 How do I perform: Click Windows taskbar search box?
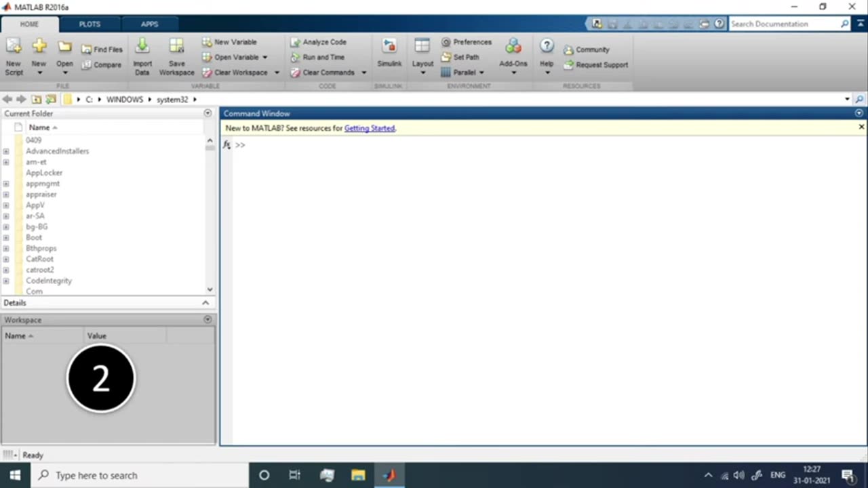click(x=139, y=475)
